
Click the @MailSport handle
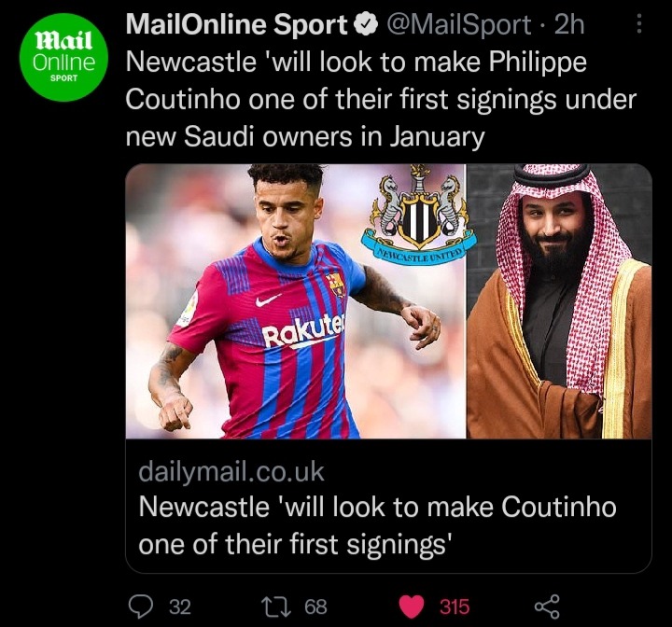[x=459, y=25]
